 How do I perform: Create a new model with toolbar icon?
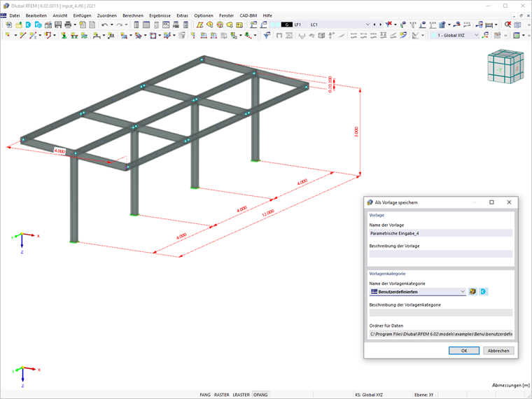[8, 24]
